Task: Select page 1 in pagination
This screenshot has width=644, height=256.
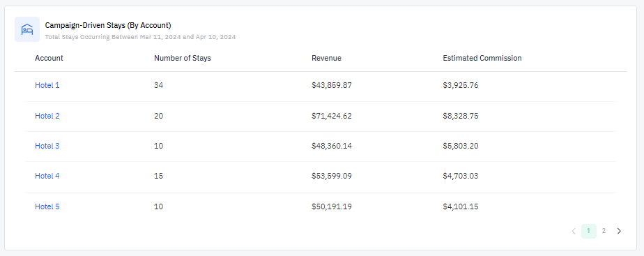Action: tap(588, 231)
